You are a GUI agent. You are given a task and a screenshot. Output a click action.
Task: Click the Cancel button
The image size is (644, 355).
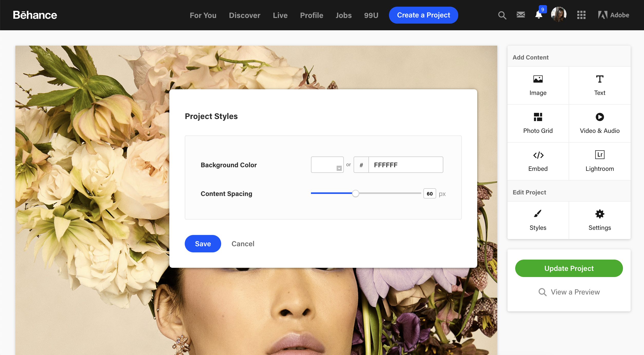243,243
